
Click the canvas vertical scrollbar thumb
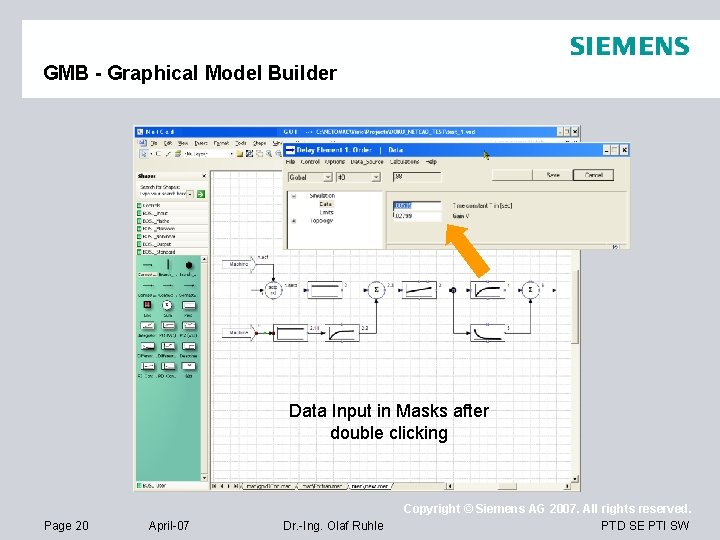pos(575,306)
